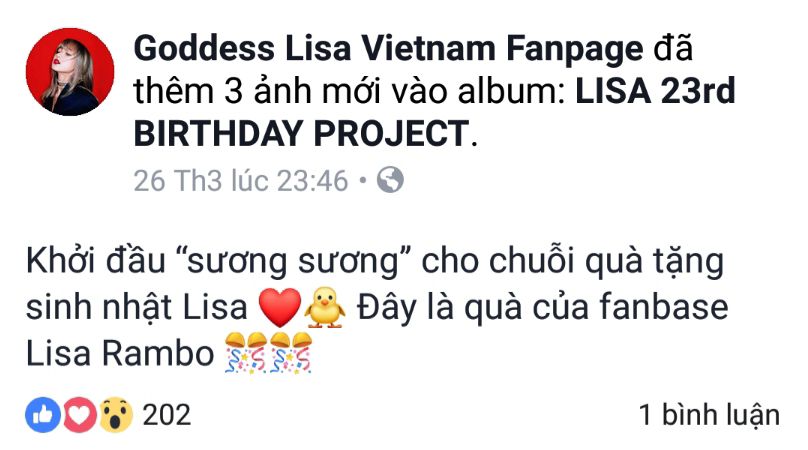Click the red heart Love reaction icon
Screen dimensions: 808x450
point(79,414)
